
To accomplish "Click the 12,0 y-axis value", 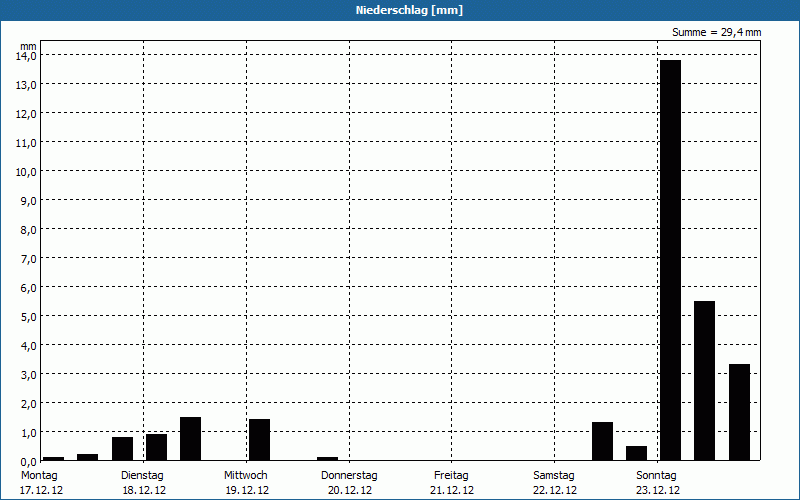I will click(x=26, y=114).
